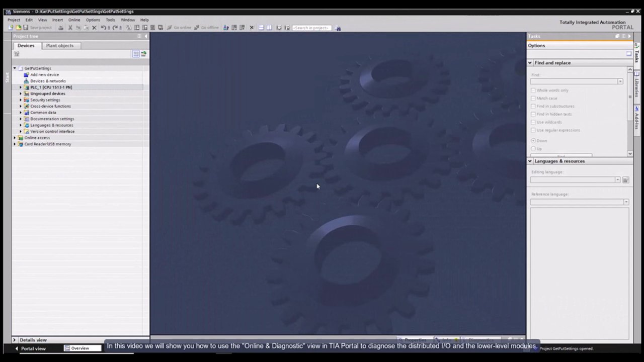Collapse the Project tree panel arrow
Screen dimensions: 644x362
click(x=146, y=36)
